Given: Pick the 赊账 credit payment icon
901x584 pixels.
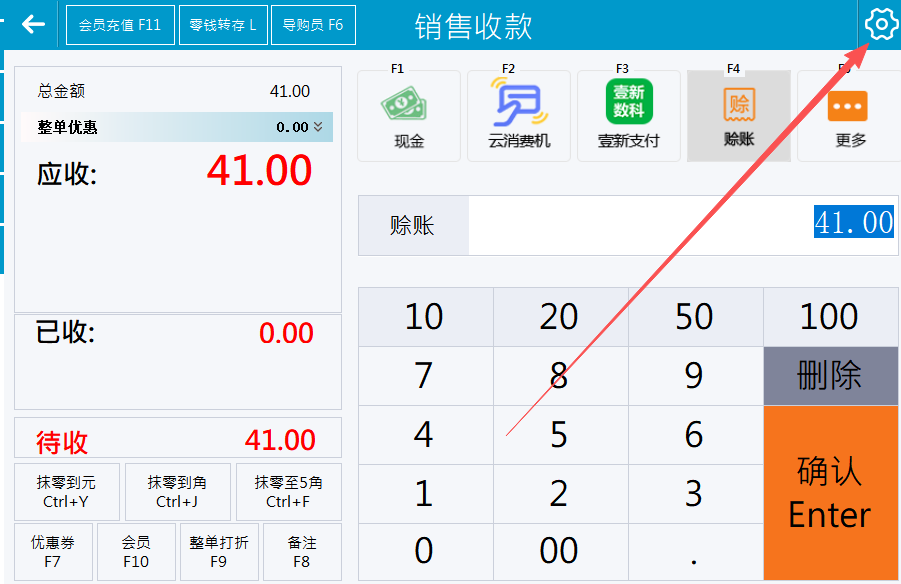Looking at the screenshot, I should [x=739, y=116].
